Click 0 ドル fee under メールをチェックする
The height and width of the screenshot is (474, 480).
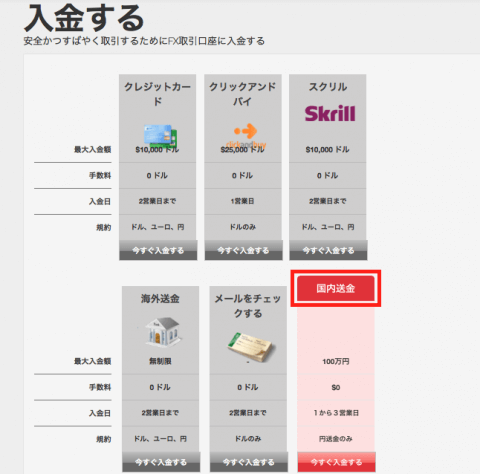point(248,387)
